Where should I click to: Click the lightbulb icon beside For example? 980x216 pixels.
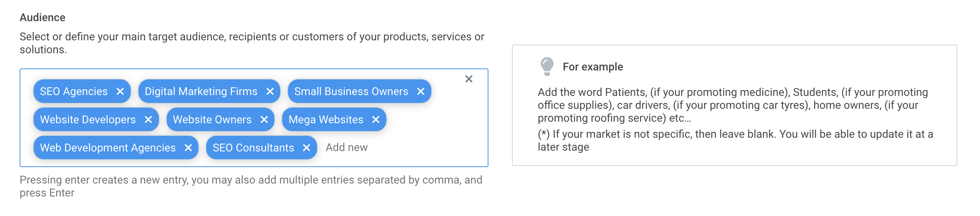click(x=547, y=67)
